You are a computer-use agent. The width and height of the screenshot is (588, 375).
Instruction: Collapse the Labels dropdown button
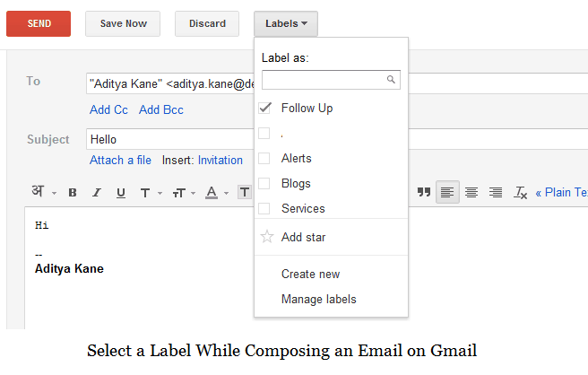click(x=286, y=23)
